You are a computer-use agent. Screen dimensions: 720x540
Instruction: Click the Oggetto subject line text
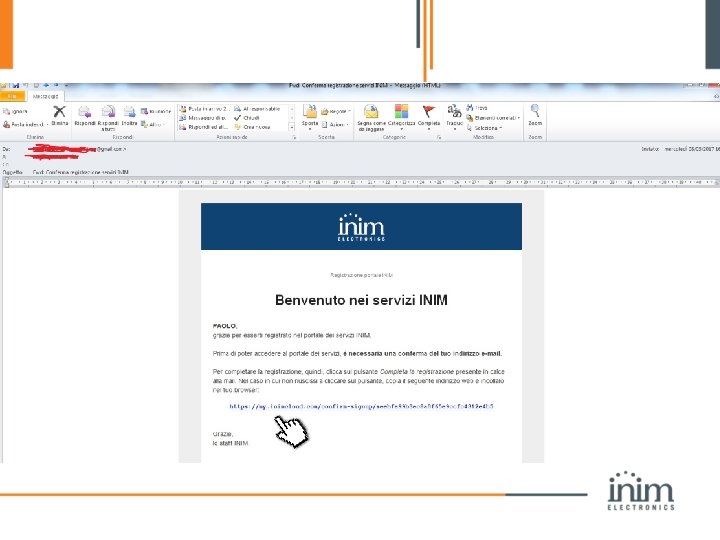81,172
